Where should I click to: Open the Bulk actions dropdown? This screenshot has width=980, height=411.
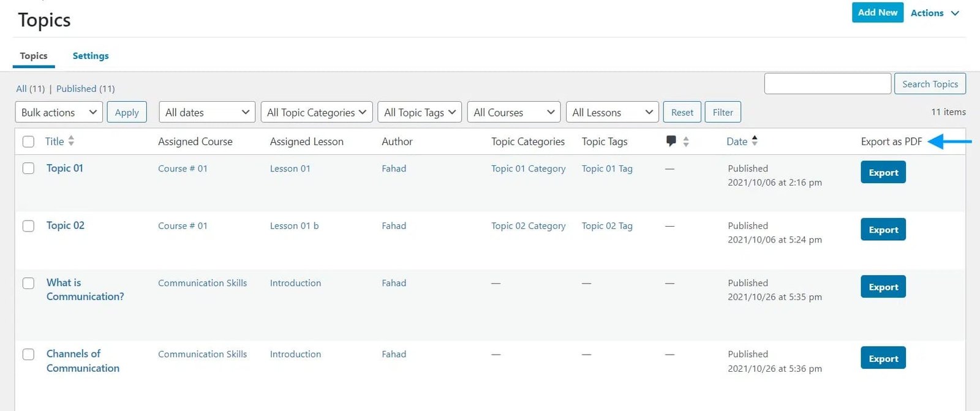(x=59, y=112)
